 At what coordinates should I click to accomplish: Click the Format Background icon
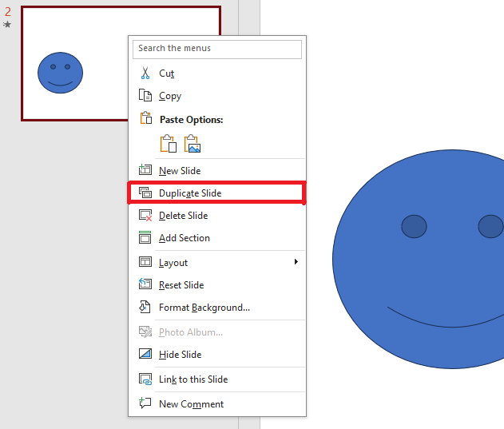point(145,307)
